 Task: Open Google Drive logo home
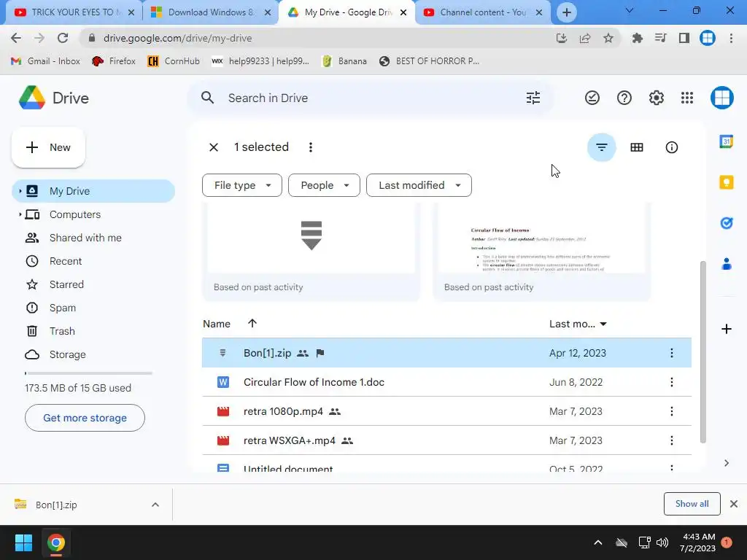(54, 98)
